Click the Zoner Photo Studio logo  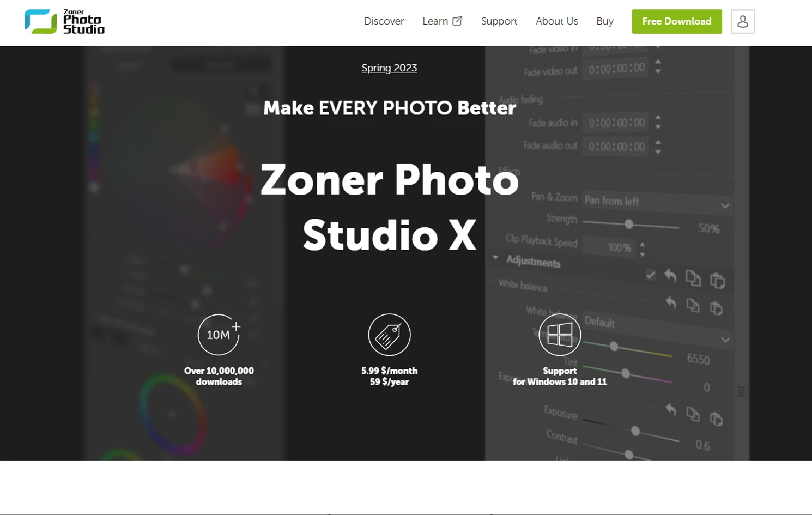(x=64, y=21)
